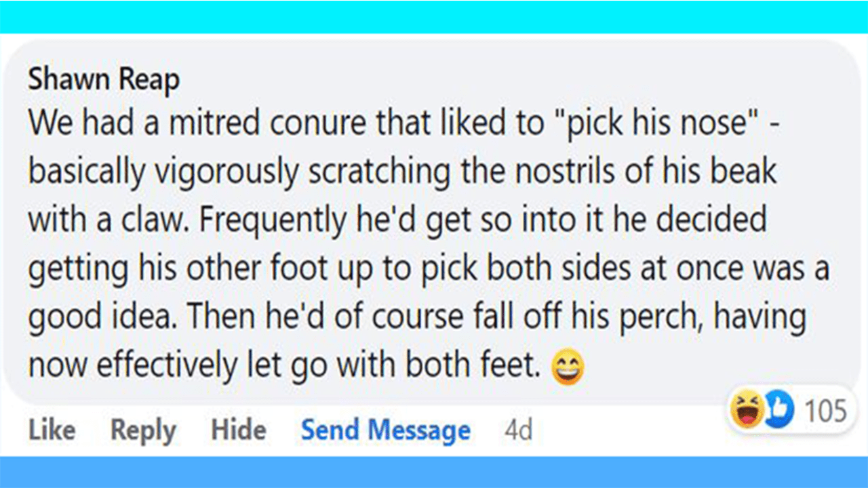Image resolution: width=868 pixels, height=488 pixels.
Task: Hide this comment
Action: tap(238, 430)
